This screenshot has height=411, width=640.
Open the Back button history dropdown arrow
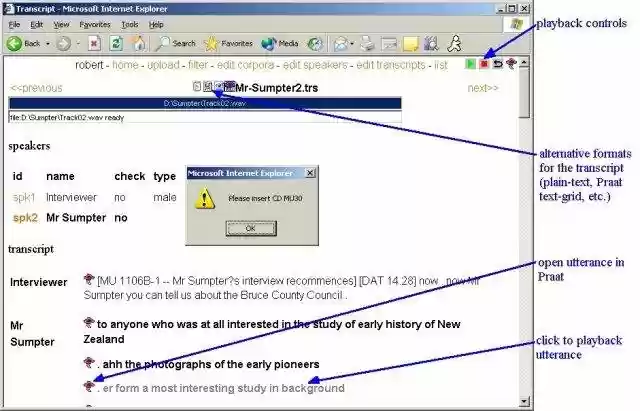(x=47, y=44)
